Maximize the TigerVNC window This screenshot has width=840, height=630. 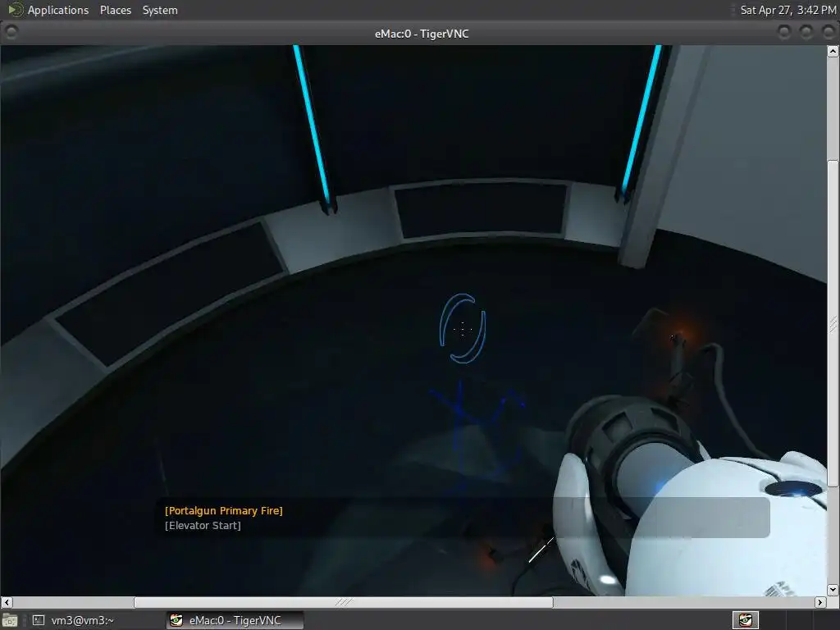click(806, 33)
